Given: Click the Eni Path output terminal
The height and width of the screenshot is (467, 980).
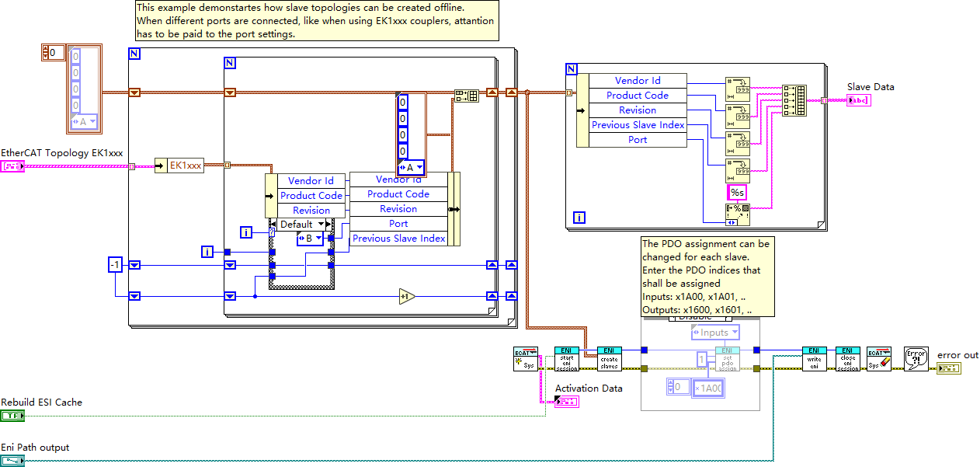Looking at the screenshot, I should 12,461.
